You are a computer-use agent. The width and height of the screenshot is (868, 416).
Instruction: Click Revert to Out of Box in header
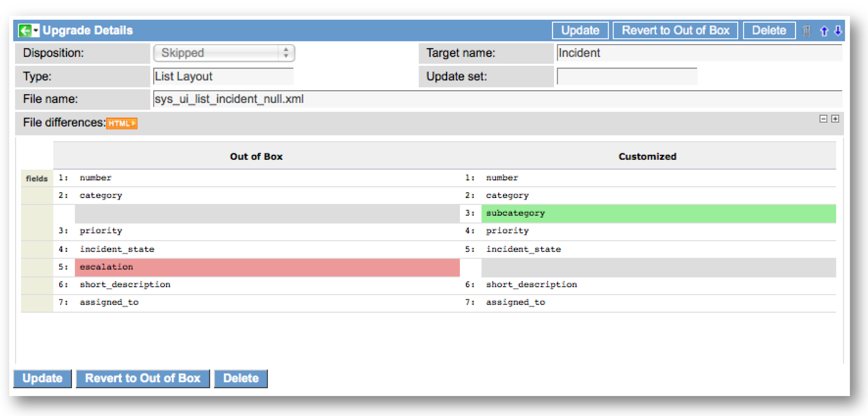[675, 30]
